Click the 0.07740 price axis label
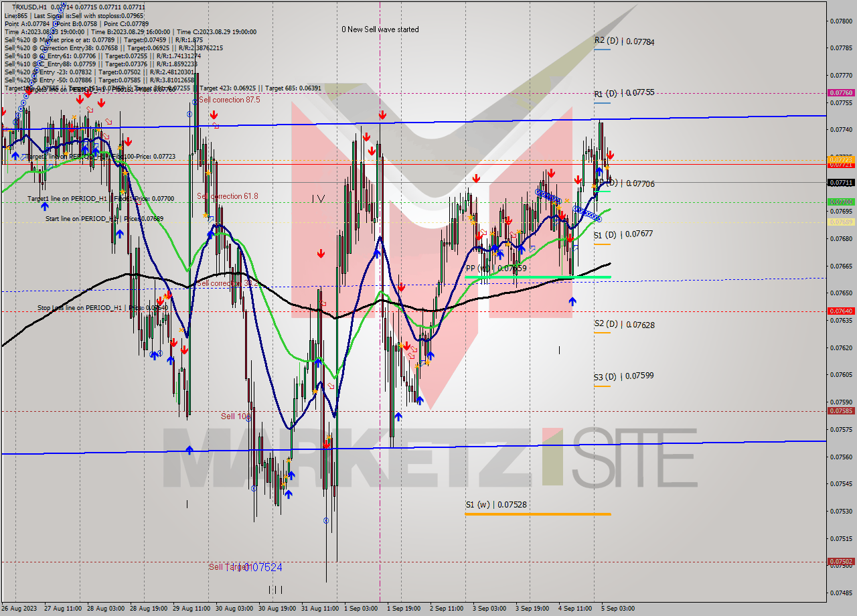 (x=841, y=130)
